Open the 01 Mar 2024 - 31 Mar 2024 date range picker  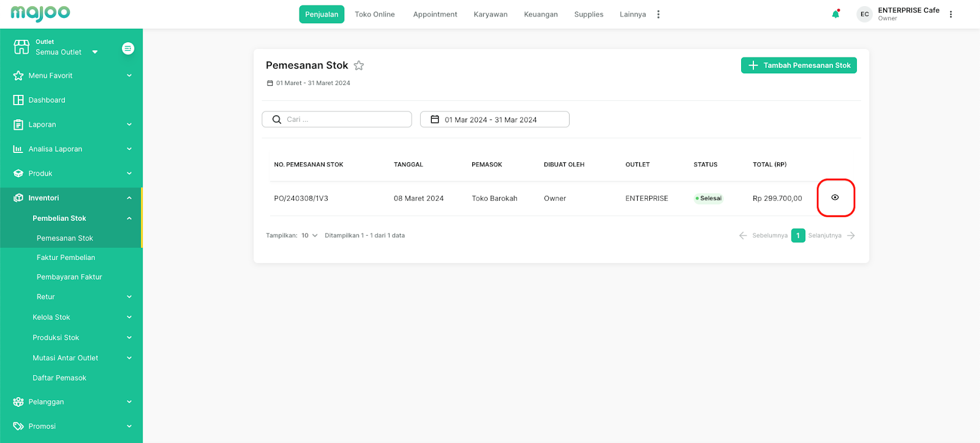495,119
